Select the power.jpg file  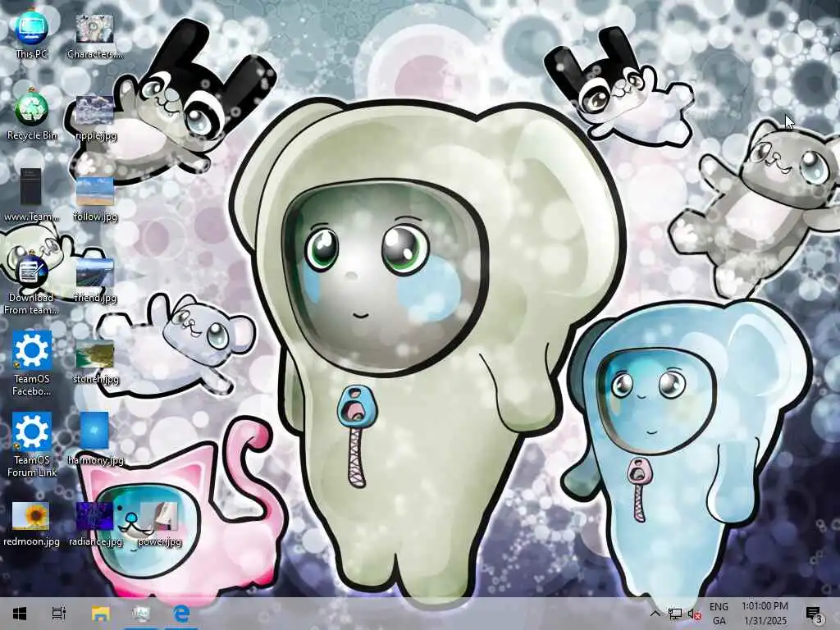[x=159, y=524]
